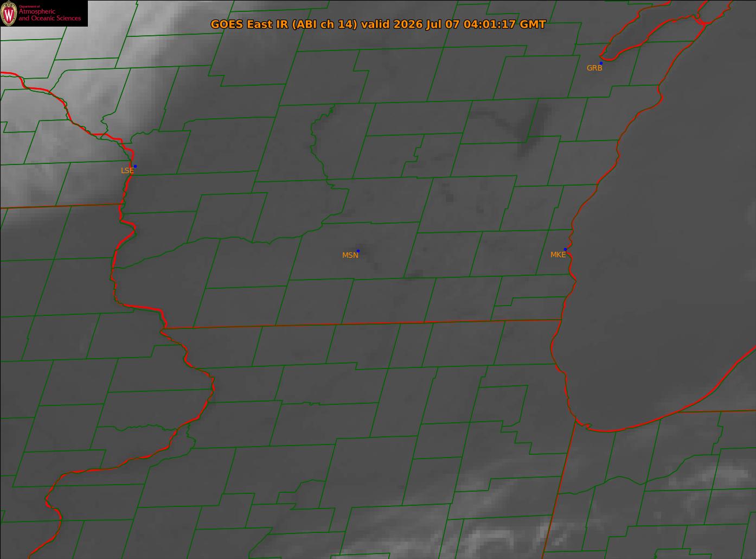Select the MKE station label
The width and height of the screenshot is (756, 559).
point(558,255)
